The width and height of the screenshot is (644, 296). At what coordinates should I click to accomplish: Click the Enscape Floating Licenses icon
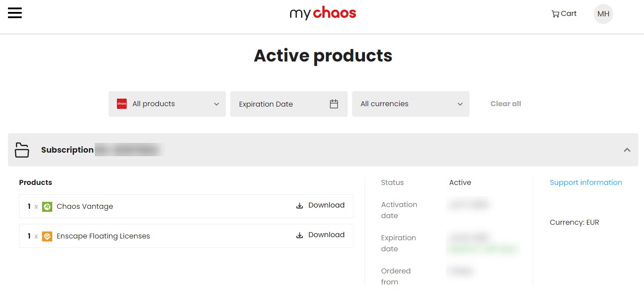click(47, 236)
